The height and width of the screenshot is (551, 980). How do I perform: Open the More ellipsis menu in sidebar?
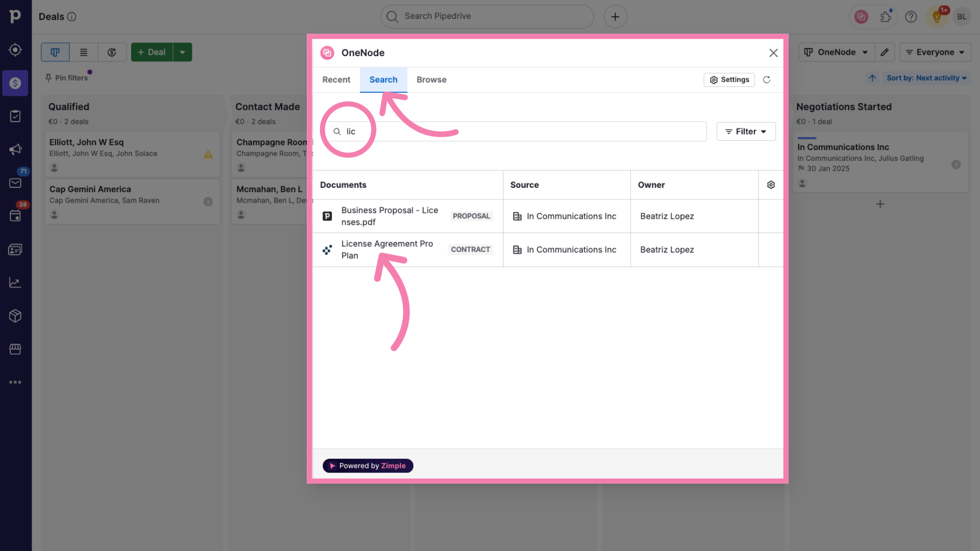[15, 382]
